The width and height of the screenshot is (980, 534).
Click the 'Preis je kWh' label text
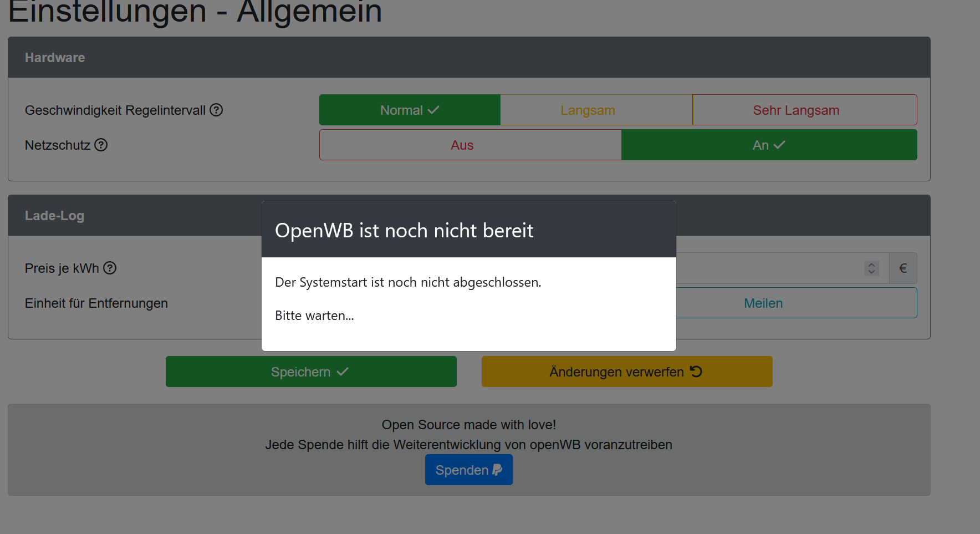click(x=62, y=268)
